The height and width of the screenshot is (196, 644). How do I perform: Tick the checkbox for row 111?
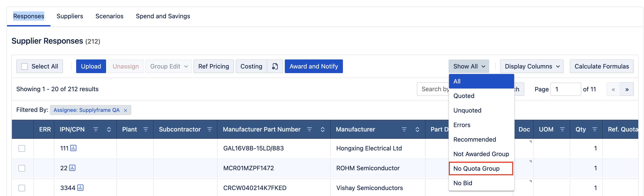[22, 148]
